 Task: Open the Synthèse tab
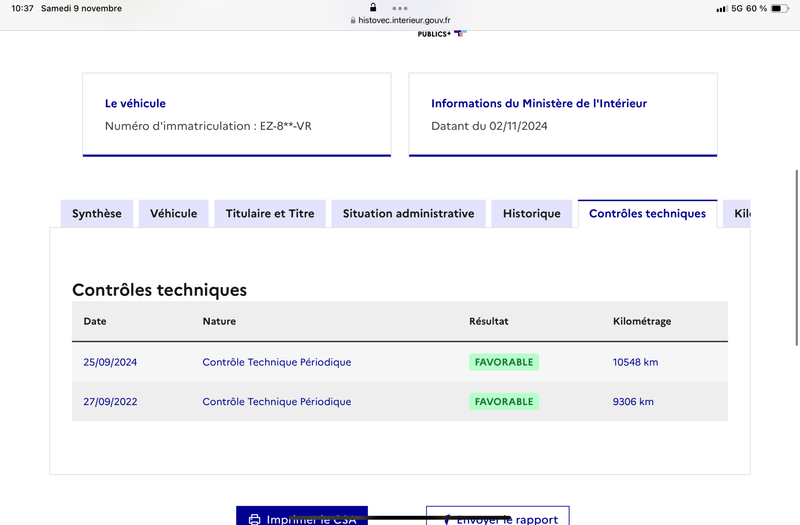(96, 213)
